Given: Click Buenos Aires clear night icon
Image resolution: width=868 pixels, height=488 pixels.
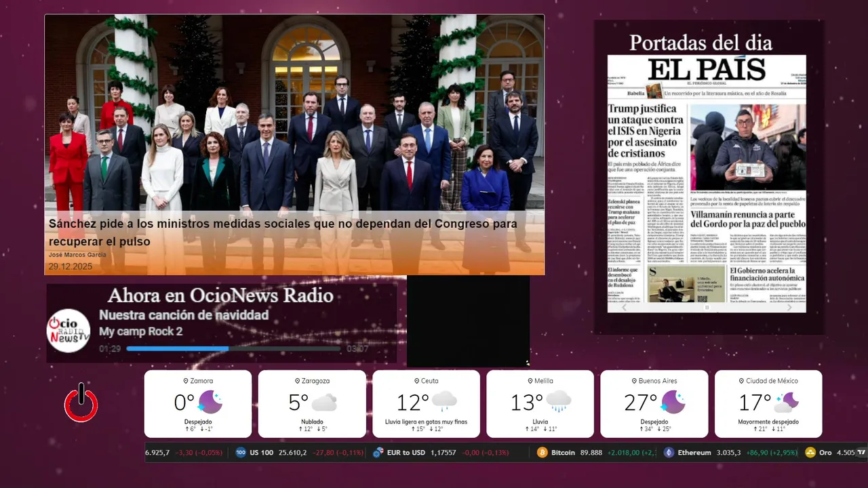Looking at the screenshot, I should point(673,403).
